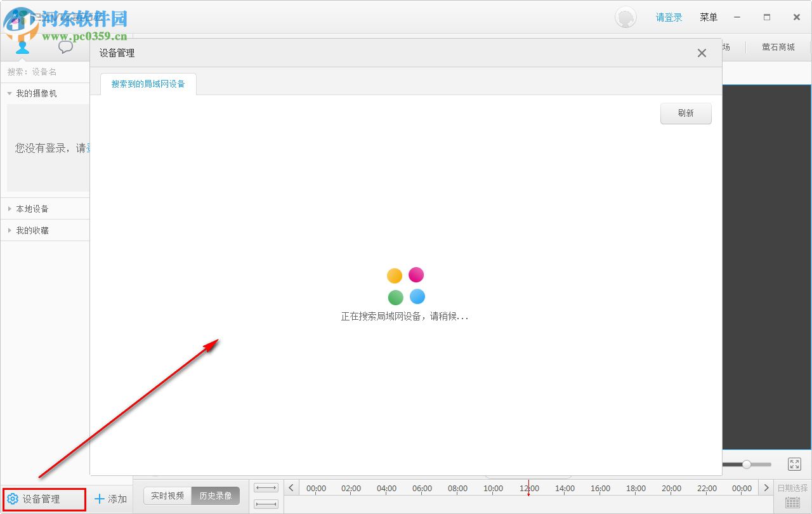This screenshot has width=812, height=514.
Task: Maximize the main window
Action: 767,17
